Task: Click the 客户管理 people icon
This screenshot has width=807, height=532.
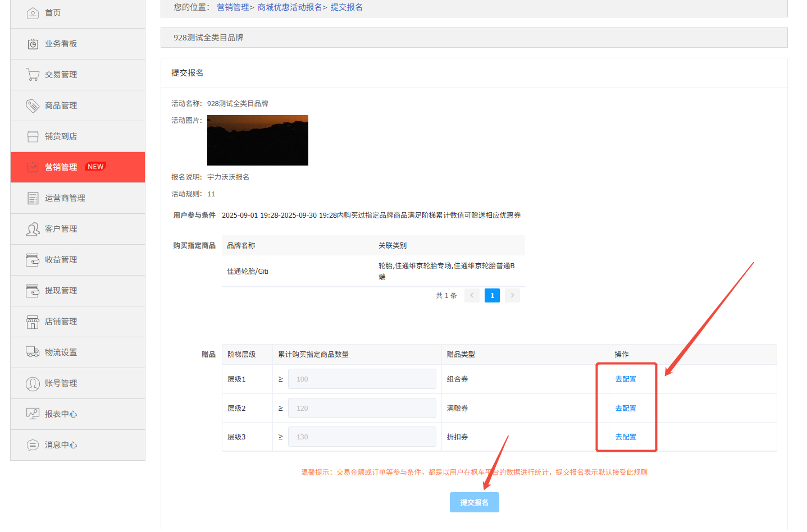Action: (x=33, y=228)
